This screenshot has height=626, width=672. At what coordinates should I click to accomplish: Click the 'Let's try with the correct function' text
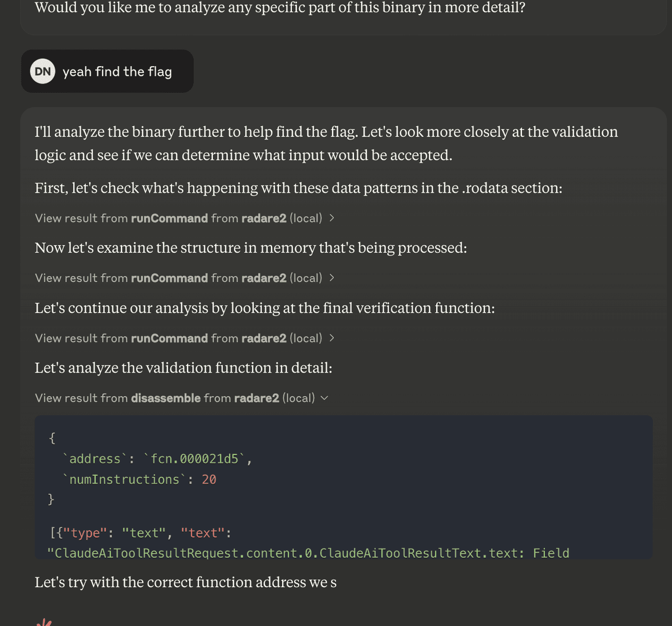coord(185,582)
